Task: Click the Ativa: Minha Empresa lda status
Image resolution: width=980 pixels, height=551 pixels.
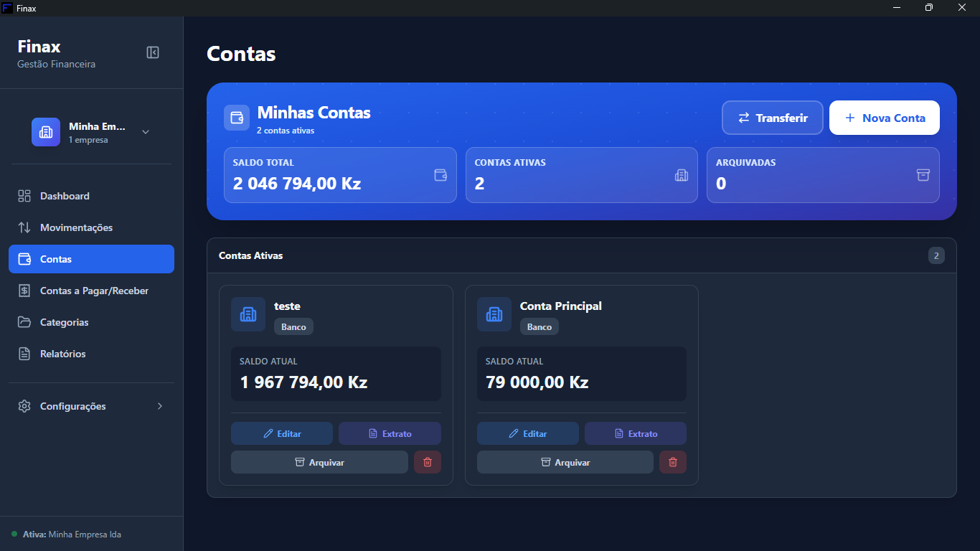Action: tap(72, 534)
